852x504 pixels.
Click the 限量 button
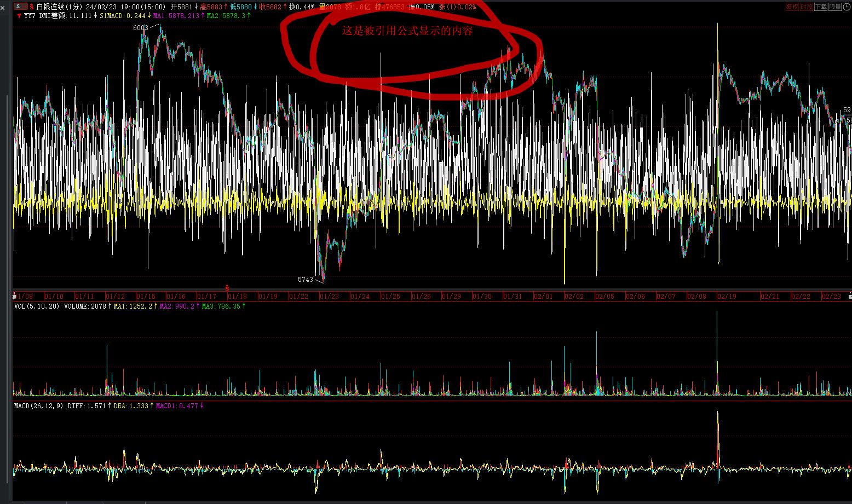click(834, 7)
